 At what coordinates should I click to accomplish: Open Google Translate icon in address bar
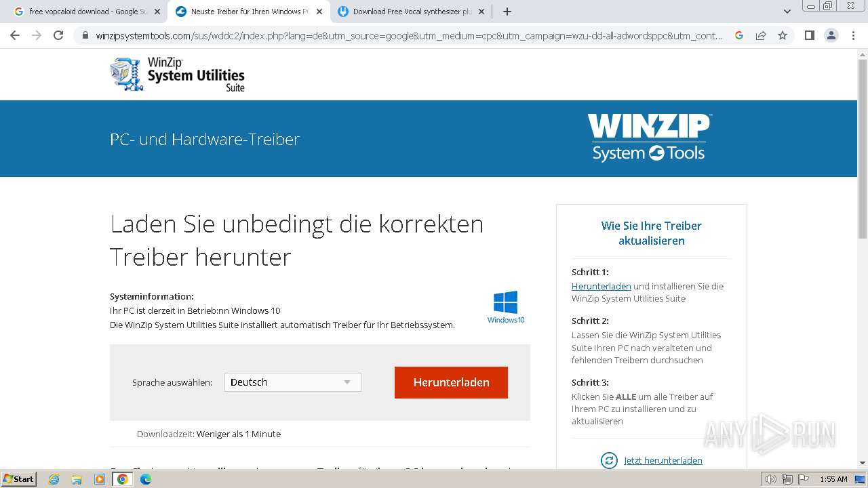pyautogui.click(x=739, y=35)
